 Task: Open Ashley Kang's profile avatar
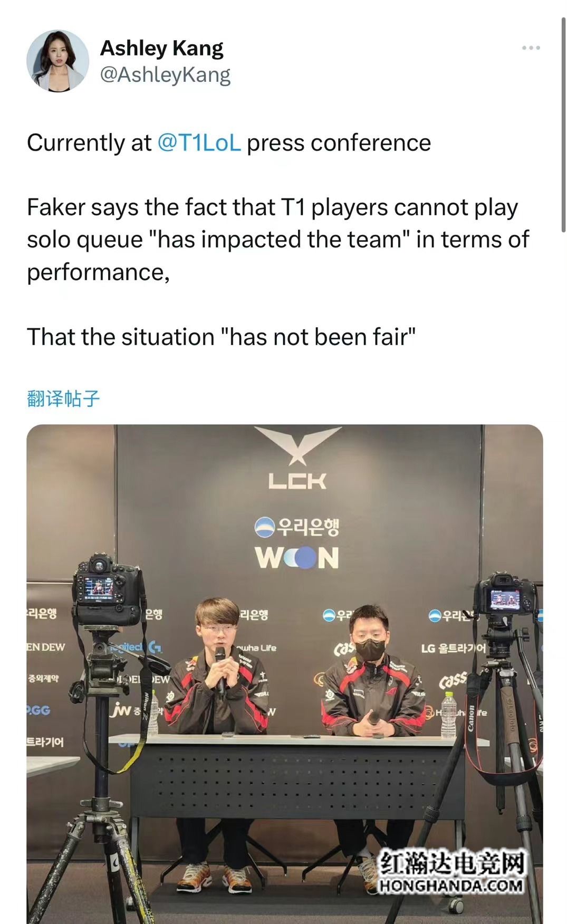point(57,61)
